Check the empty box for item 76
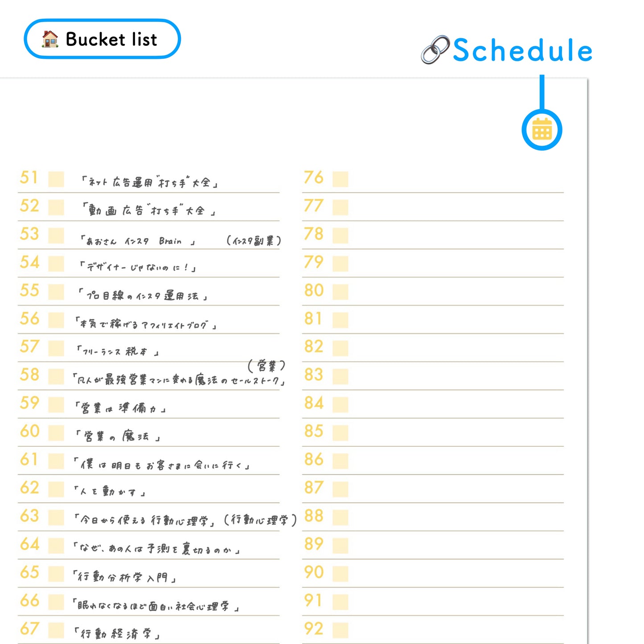Screen dimensions: 644x644 pos(340,179)
